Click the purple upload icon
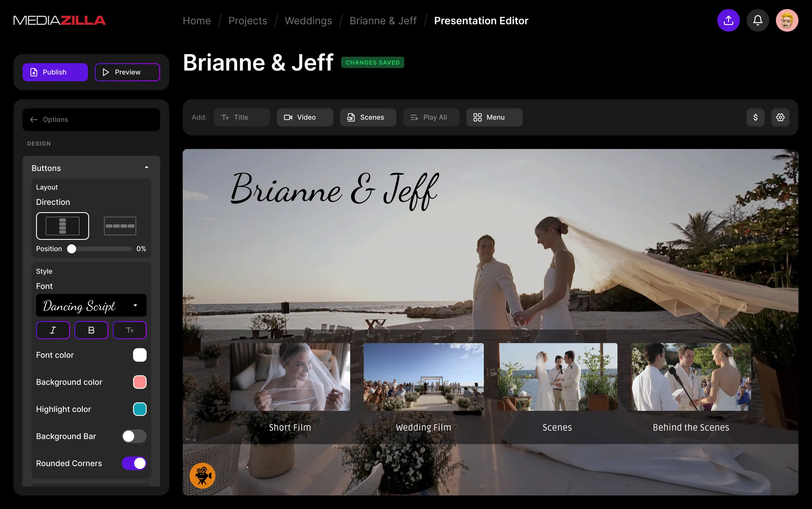Viewport: 812px width, 509px height. click(728, 21)
